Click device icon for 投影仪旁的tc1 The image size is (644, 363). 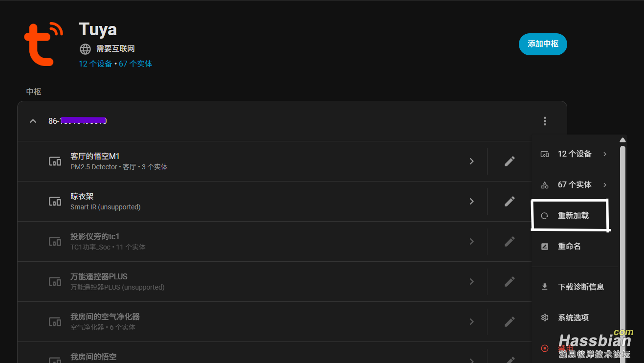pos(55,241)
